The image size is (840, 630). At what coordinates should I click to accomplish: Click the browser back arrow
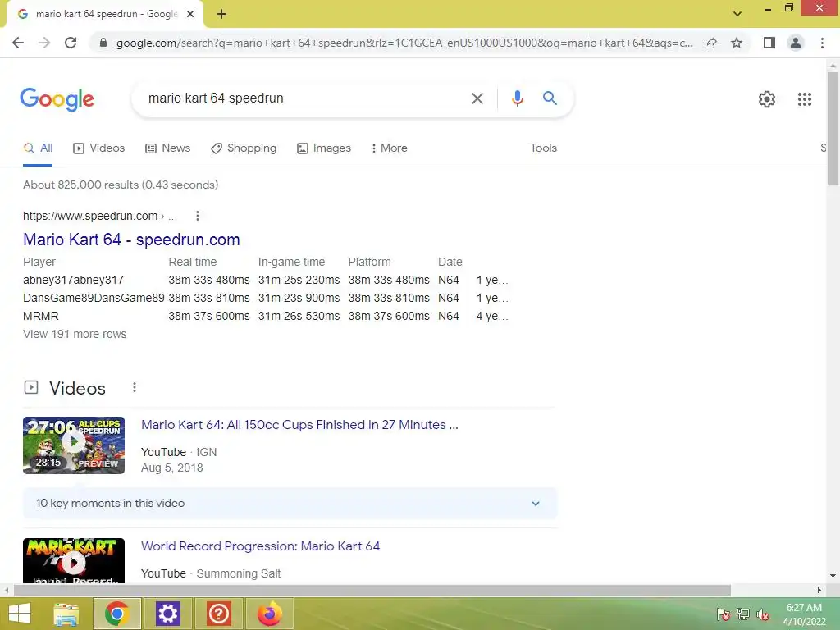pyautogui.click(x=18, y=43)
